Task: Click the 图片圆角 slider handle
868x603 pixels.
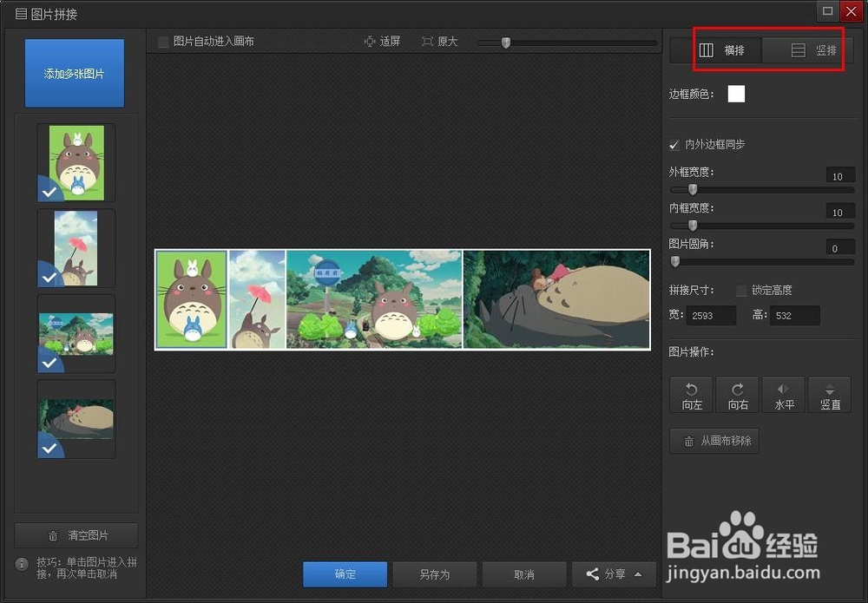Action: point(674,262)
